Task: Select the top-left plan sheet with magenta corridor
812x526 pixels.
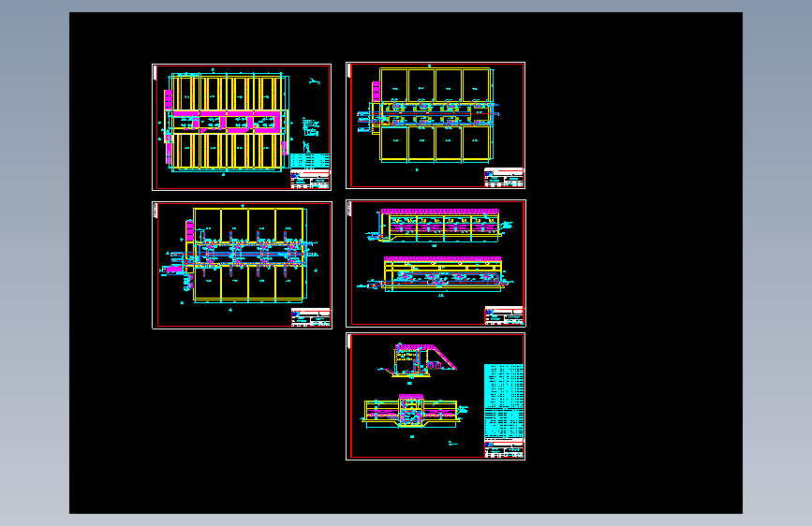Action: [x=242, y=127]
